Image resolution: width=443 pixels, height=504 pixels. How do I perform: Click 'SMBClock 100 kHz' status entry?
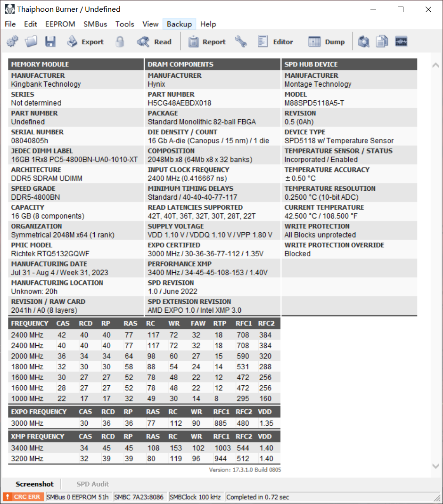[195, 497]
